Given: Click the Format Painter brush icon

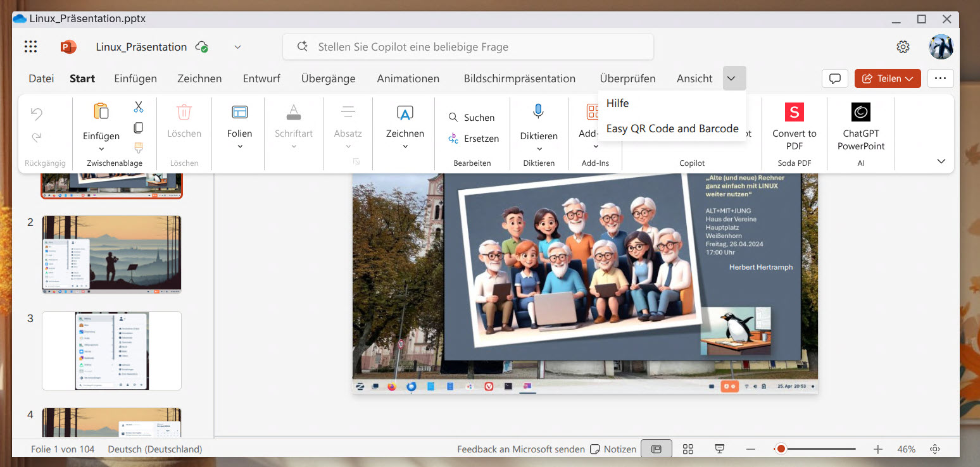Looking at the screenshot, I should [x=138, y=148].
